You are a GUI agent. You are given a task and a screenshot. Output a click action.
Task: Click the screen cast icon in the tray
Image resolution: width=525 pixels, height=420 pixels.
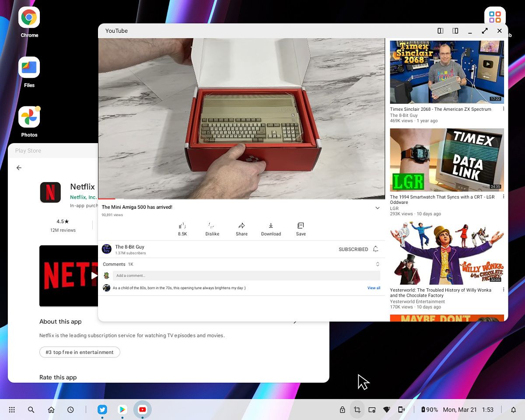[x=372, y=410]
